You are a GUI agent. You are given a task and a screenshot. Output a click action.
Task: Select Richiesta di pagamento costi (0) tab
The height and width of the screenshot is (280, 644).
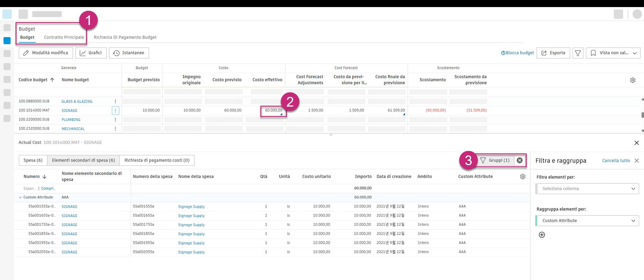pyautogui.click(x=157, y=160)
